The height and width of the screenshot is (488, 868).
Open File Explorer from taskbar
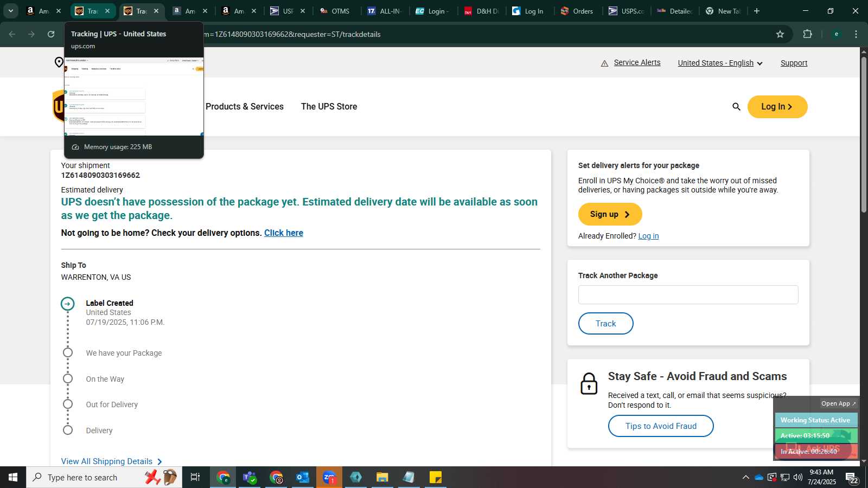tap(382, 477)
